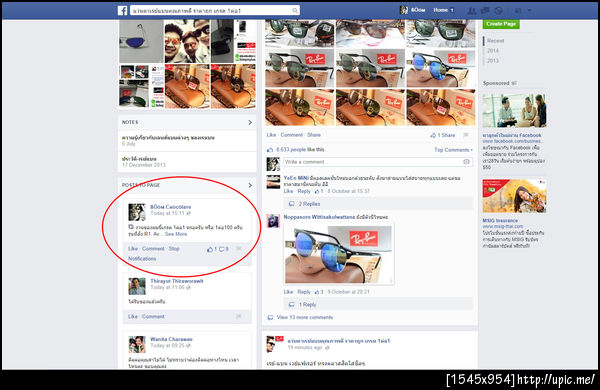Click Reply under YeEn MiNi's comment

[304, 191]
